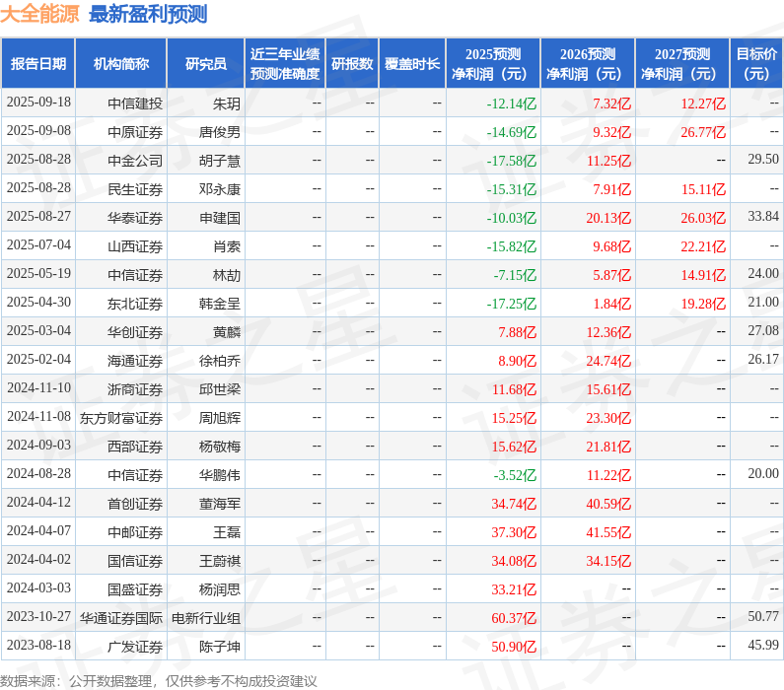The width and height of the screenshot is (784, 690).
Task: Click institution 中原证券
Action: pos(135,132)
